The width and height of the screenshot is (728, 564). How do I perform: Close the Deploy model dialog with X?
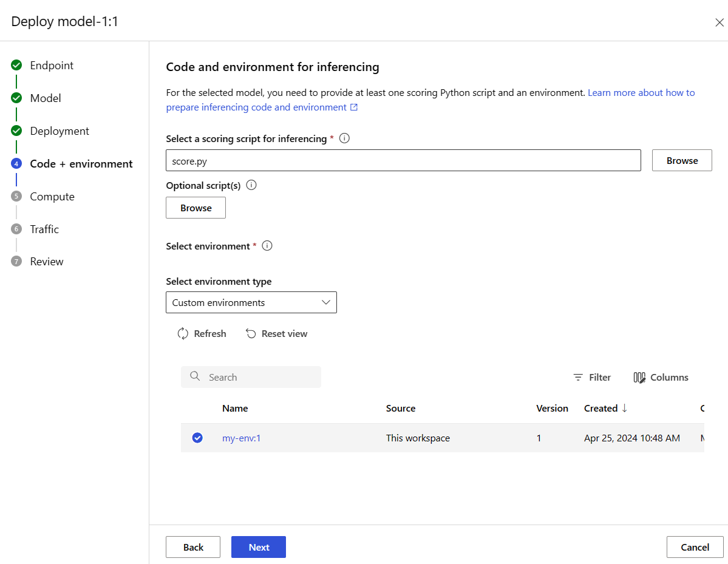click(x=719, y=22)
